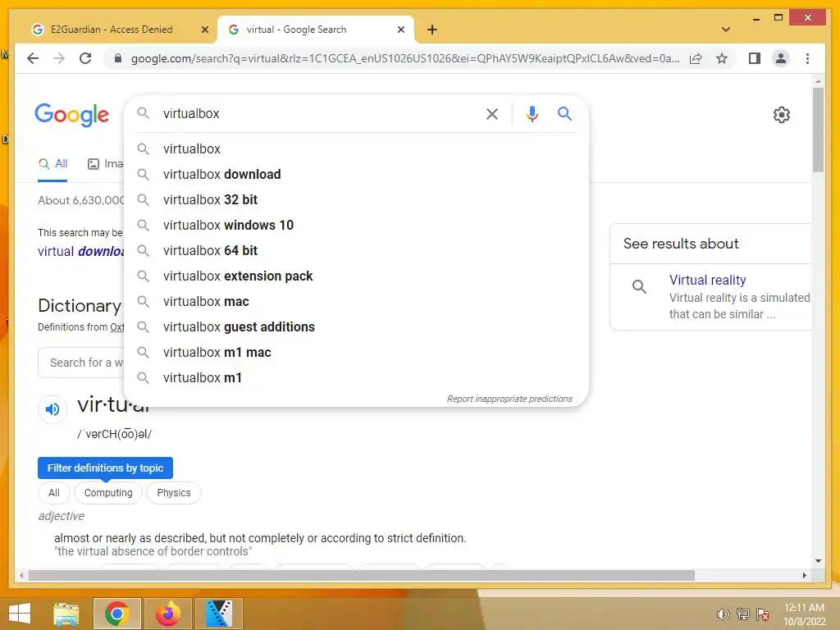The width and height of the screenshot is (840, 630).
Task: Click the scrollbar down arrow
Action: (x=818, y=561)
